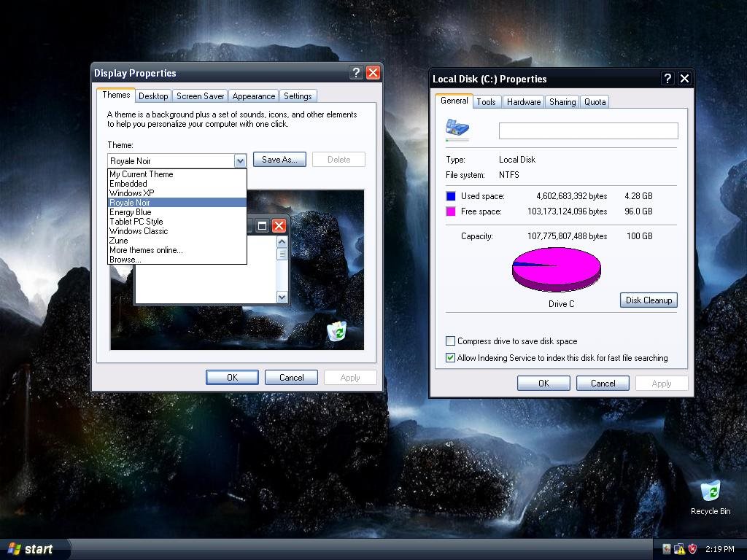Viewport: 747px width, 560px height.
Task: Click the red Security Center shield tray icon
Action: click(x=692, y=549)
